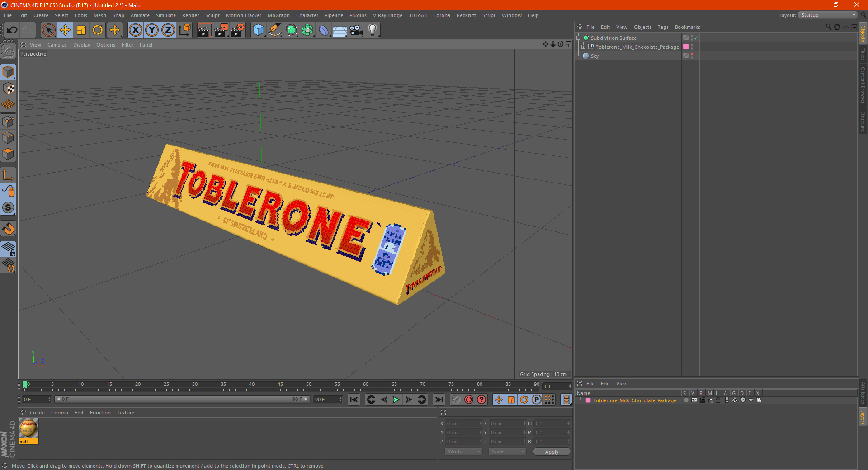Toggle Autokeying button

469,399
